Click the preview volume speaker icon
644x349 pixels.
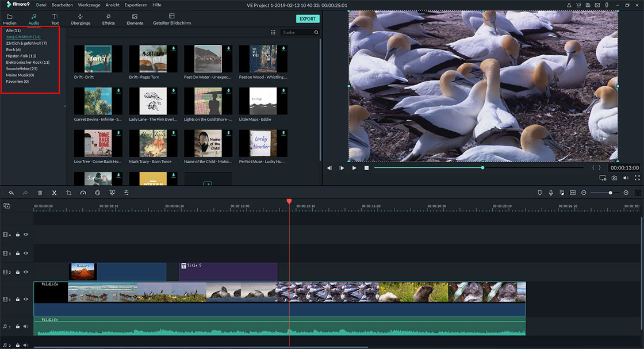(x=626, y=178)
